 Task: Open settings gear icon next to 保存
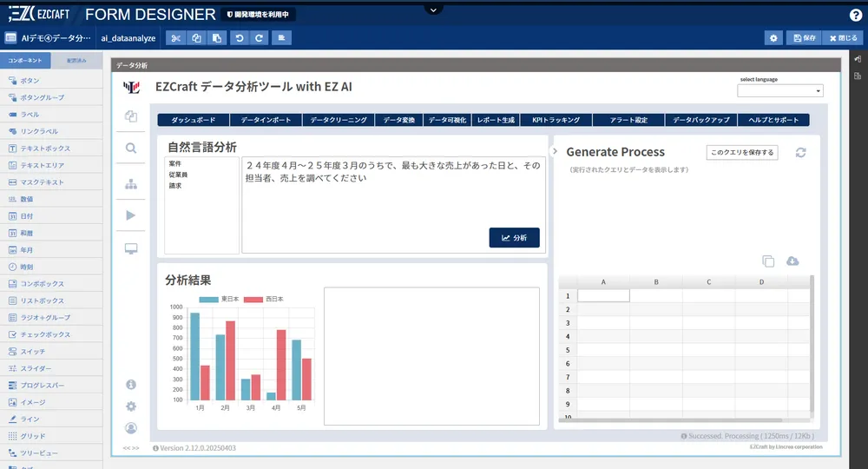(773, 38)
